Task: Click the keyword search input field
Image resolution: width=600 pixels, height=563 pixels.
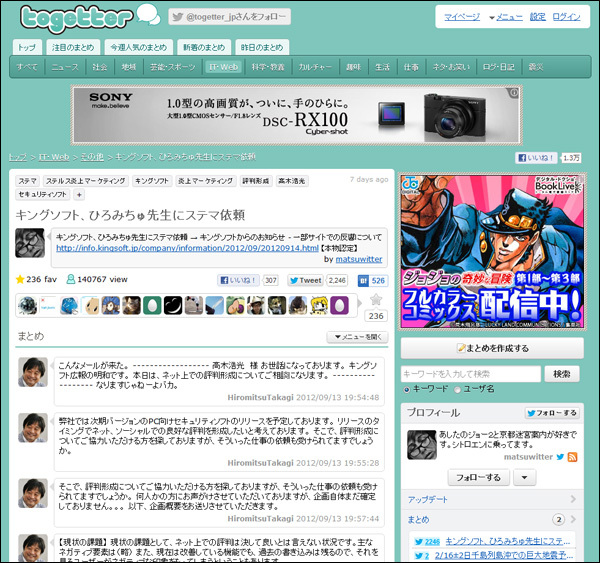Action: (470, 373)
